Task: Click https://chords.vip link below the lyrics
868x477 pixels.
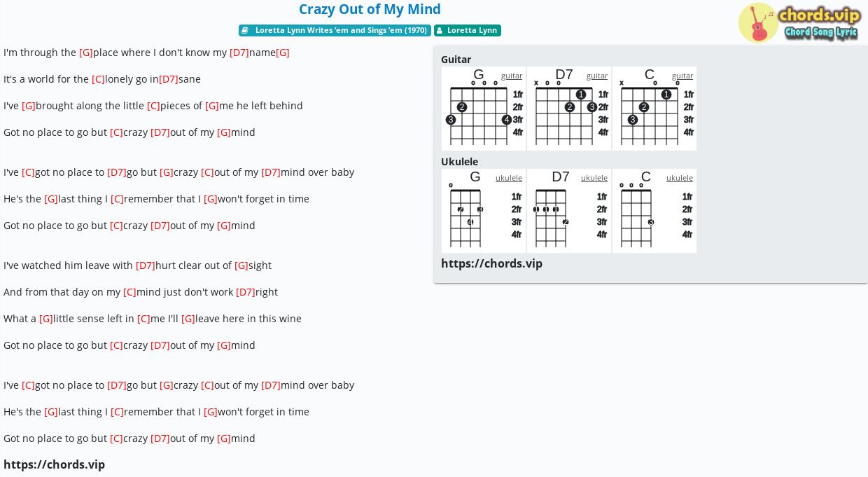Action: 54,464
